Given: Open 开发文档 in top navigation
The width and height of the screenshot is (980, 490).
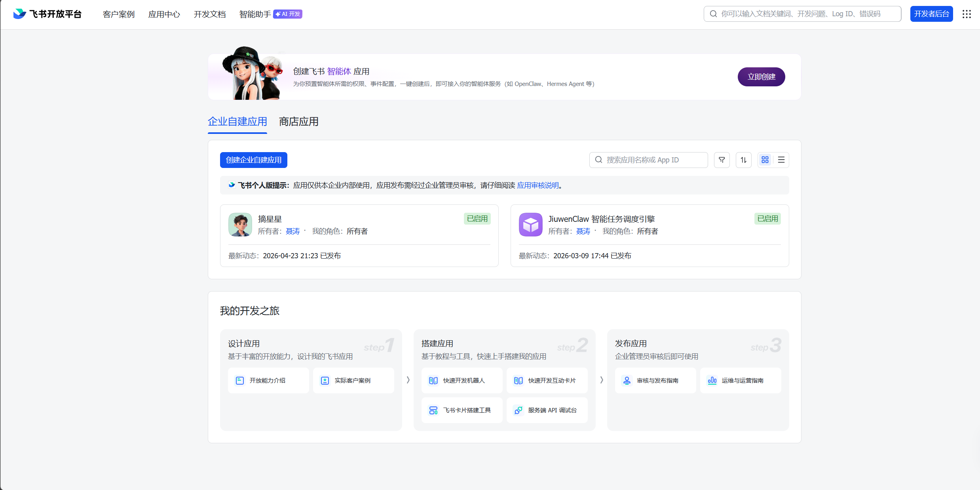Looking at the screenshot, I should click(209, 14).
